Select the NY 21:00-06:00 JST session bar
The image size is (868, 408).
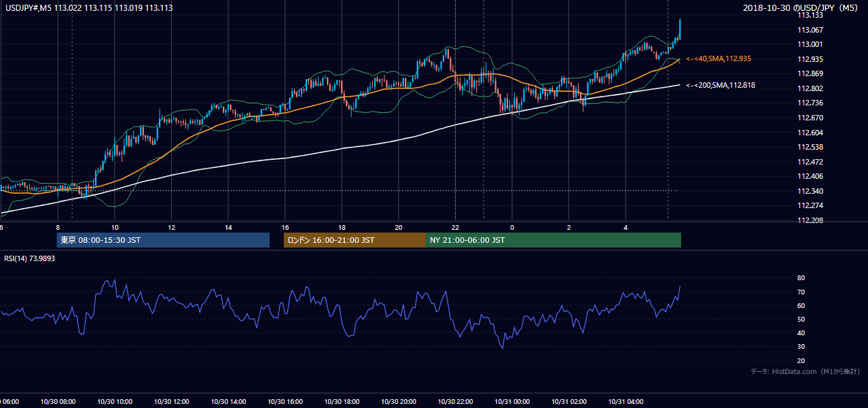pyautogui.click(x=554, y=240)
